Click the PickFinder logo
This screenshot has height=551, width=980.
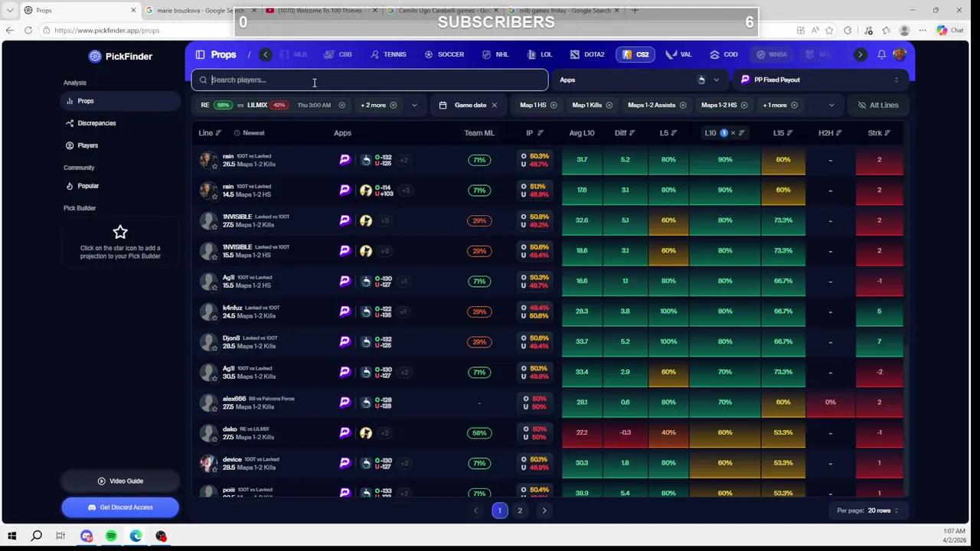pyautogui.click(x=120, y=56)
